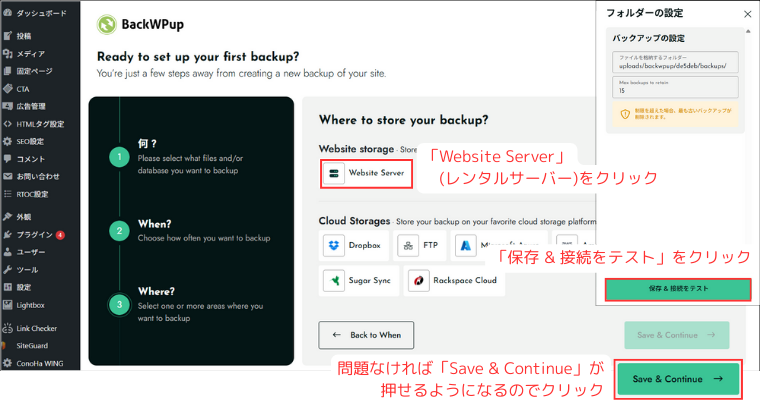Click the SEO設定 gear icon
Viewport: 760px width, 412px height.
click(7, 141)
